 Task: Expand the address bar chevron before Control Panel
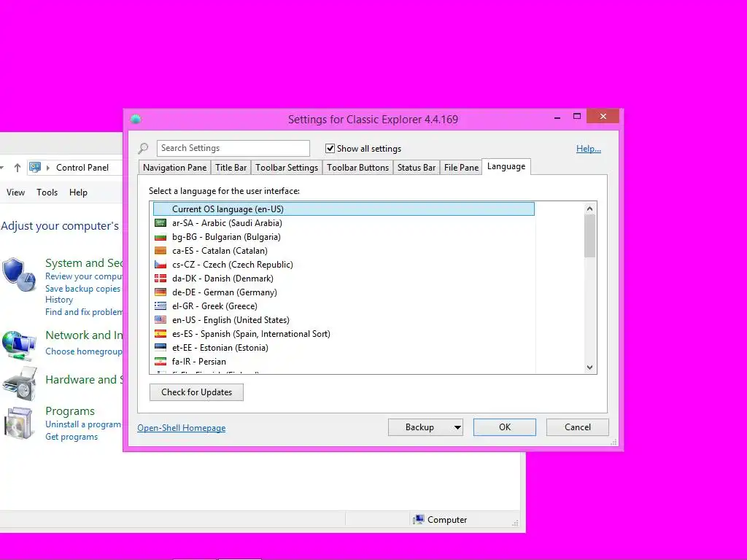tap(48, 168)
